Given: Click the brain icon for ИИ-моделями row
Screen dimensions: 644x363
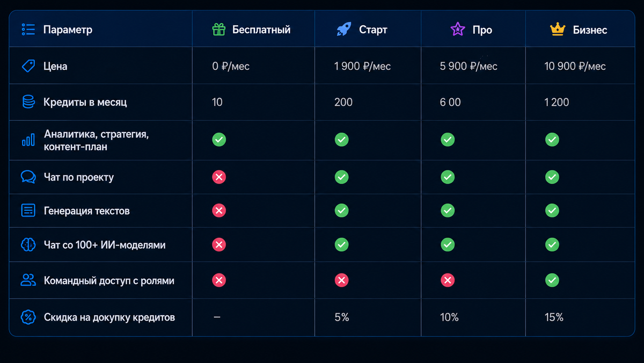Looking at the screenshot, I should (x=28, y=245).
